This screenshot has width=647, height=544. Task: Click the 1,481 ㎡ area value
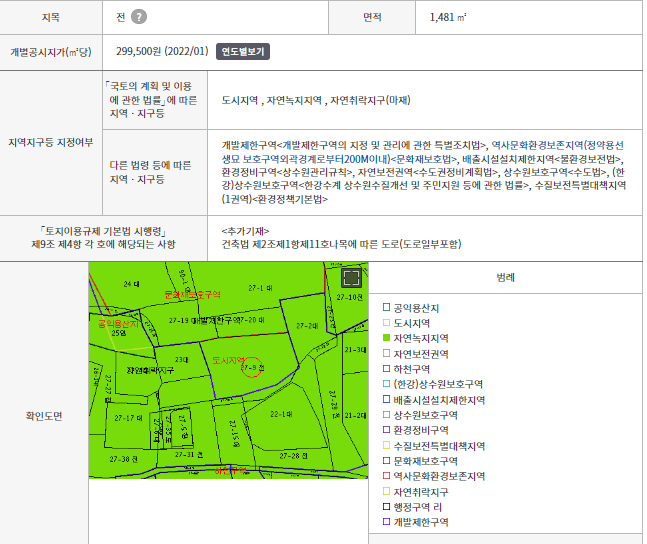[x=448, y=17]
